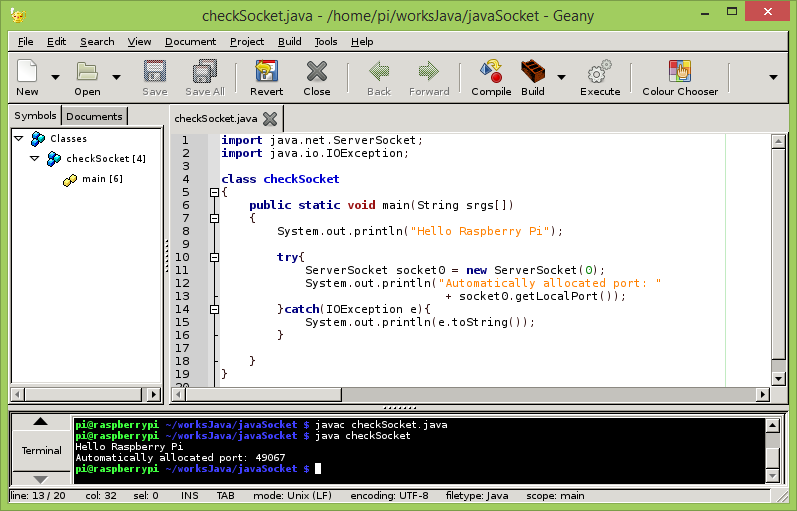Viewport: 797px width, 511px height.
Task: Click the Build brick icon
Action: click(533, 71)
